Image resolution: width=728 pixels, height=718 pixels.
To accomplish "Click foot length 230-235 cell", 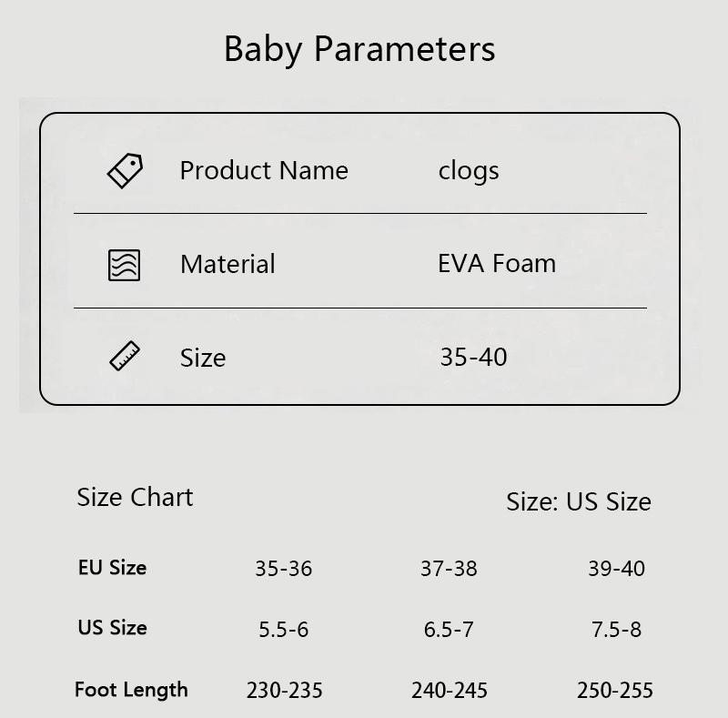I will pos(284,691).
